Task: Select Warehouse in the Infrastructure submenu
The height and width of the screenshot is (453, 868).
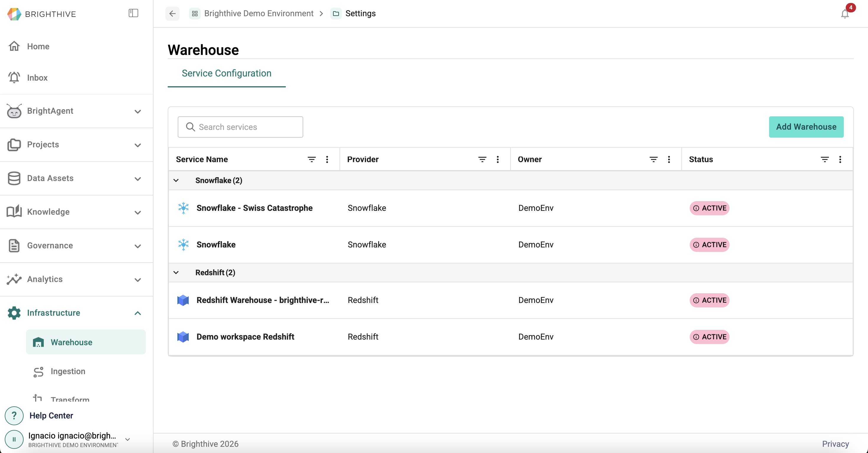Action: tap(86, 342)
